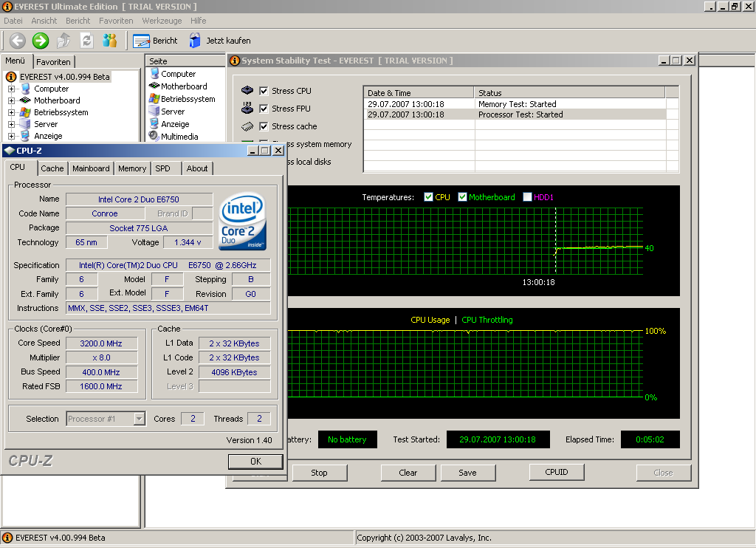Open the Bericht report toolbar button
The width and height of the screenshot is (756, 548).
[x=155, y=41]
